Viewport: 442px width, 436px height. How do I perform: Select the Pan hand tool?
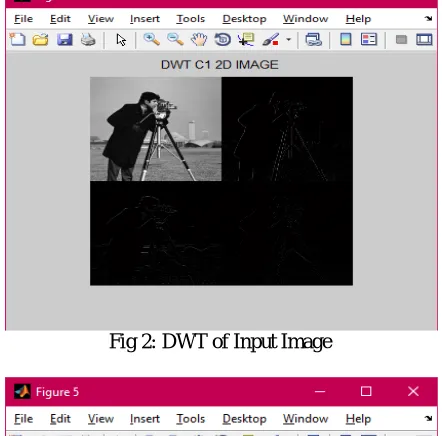pos(199,39)
